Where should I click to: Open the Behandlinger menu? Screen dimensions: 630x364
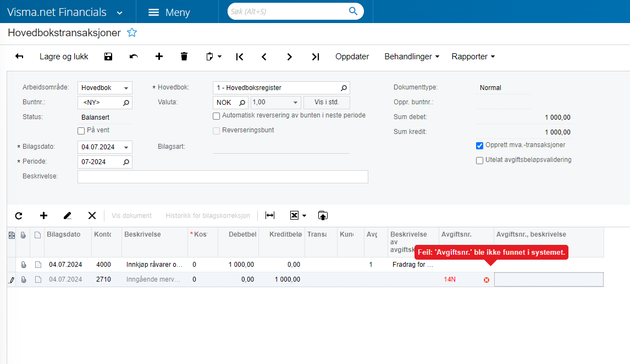pyautogui.click(x=412, y=57)
